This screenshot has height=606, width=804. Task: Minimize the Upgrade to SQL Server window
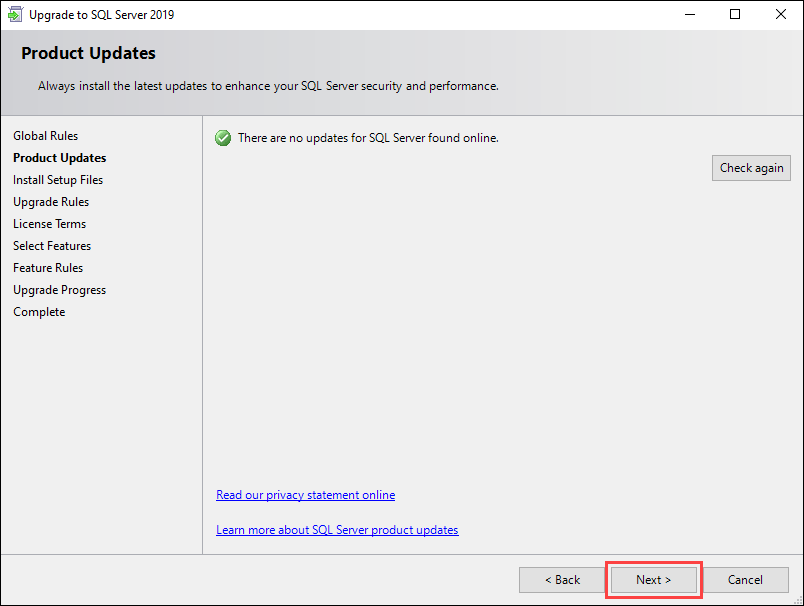point(689,15)
